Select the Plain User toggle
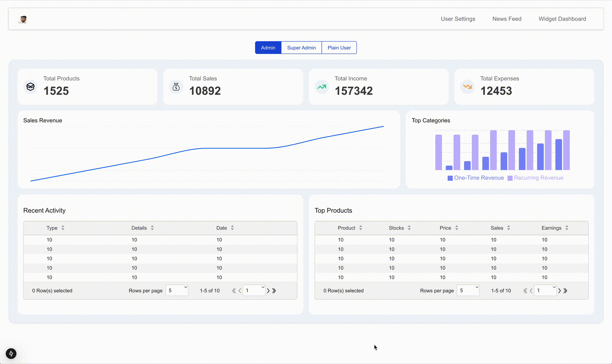The image size is (612, 364). pos(339,47)
